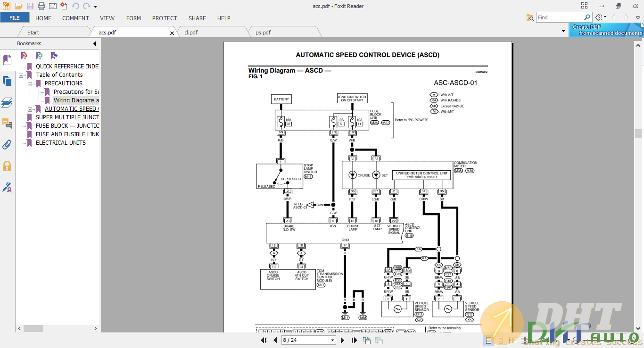Image resolution: width=644 pixels, height=348 pixels.
Task: Switch to the HOME ribbon tab
Action: (x=43, y=18)
